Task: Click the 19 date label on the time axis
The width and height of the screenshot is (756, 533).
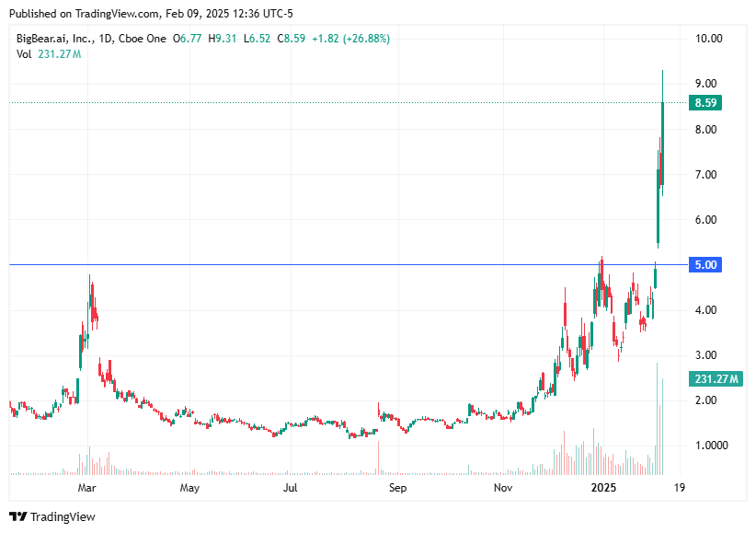Action: 680,488
